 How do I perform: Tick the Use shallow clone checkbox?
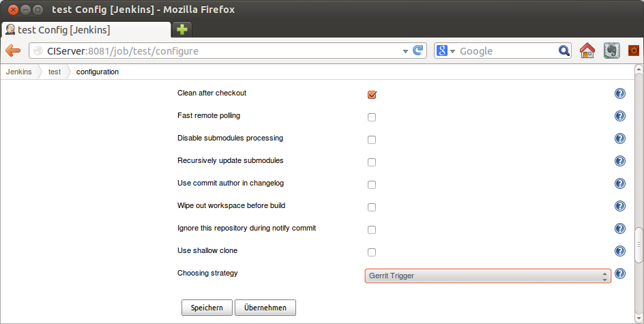(372, 252)
